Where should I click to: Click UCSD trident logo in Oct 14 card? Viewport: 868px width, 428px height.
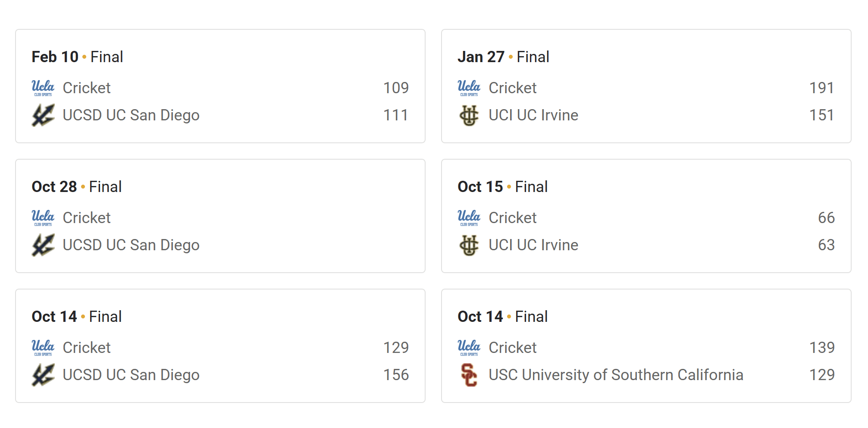tap(43, 375)
